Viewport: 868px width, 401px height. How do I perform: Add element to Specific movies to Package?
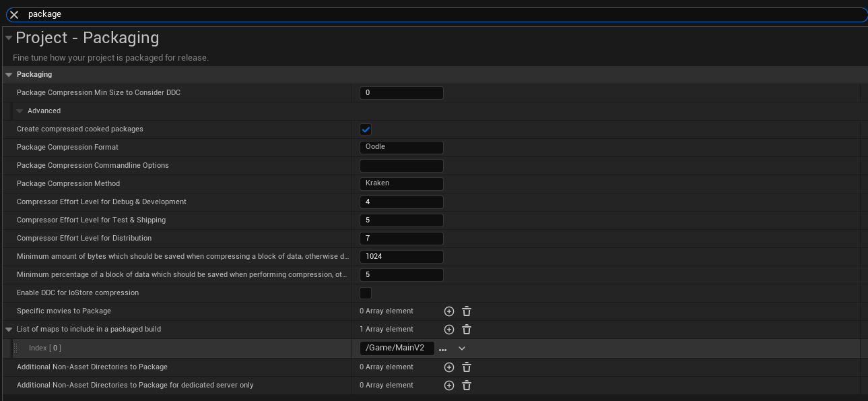(449, 311)
